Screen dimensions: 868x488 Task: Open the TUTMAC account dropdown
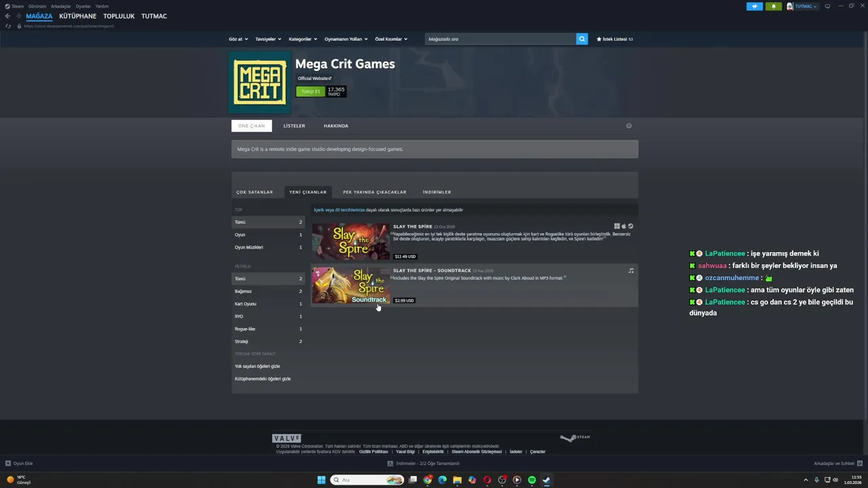tap(802, 6)
